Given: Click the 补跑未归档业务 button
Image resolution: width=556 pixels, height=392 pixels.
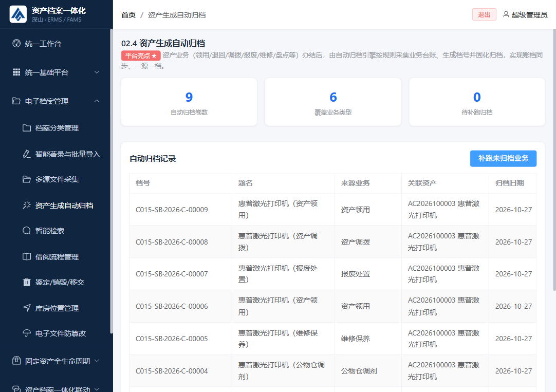Looking at the screenshot, I should coord(503,158).
